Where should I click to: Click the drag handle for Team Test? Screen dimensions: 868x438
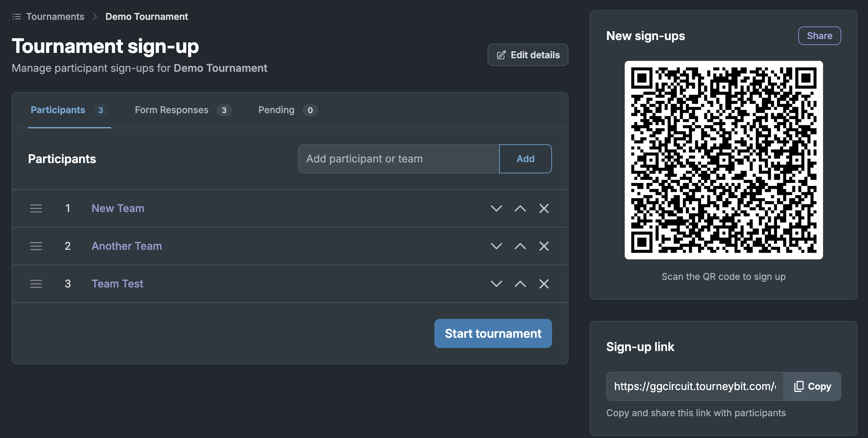tap(36, 284)
